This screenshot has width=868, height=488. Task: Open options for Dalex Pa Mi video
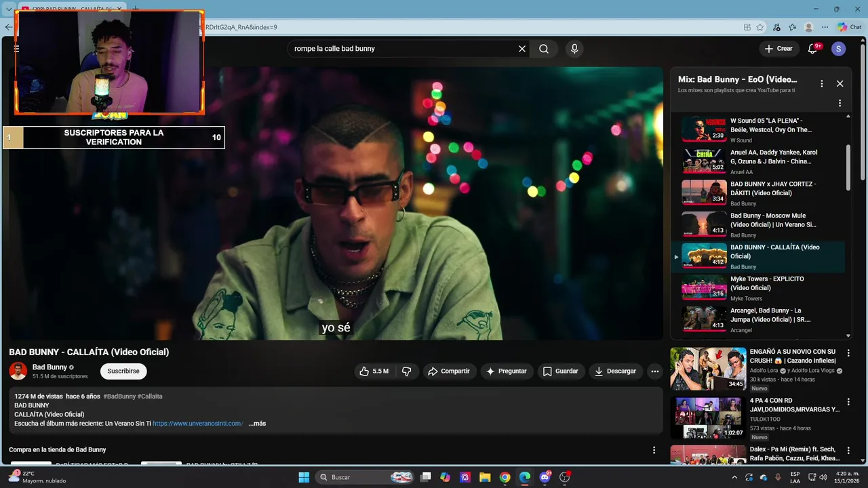(848, 451)
